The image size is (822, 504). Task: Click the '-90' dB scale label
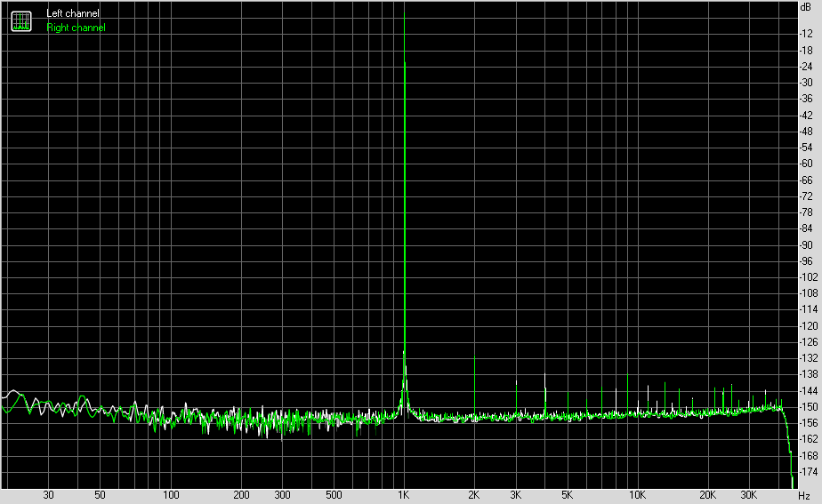806,245
